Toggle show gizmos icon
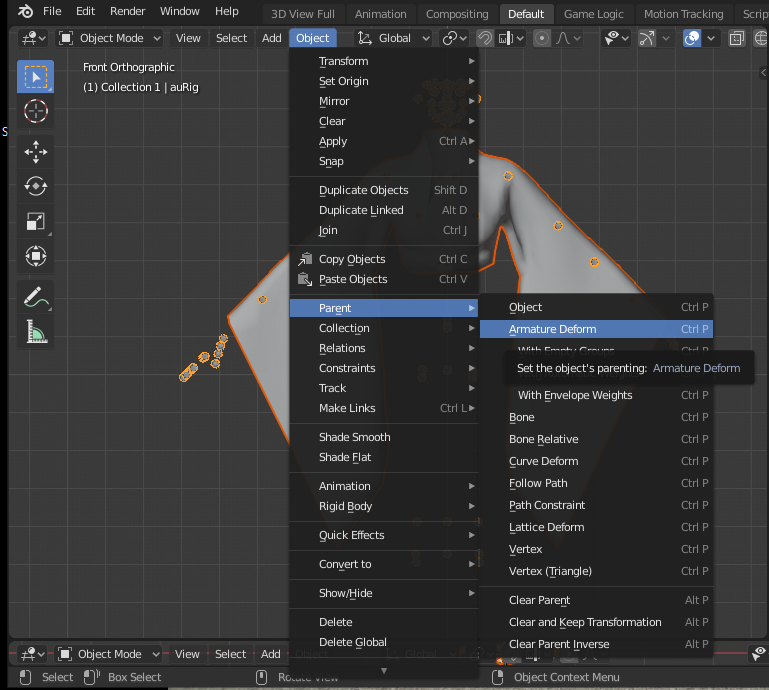The image size is (769, 690). tap(647, 38)
